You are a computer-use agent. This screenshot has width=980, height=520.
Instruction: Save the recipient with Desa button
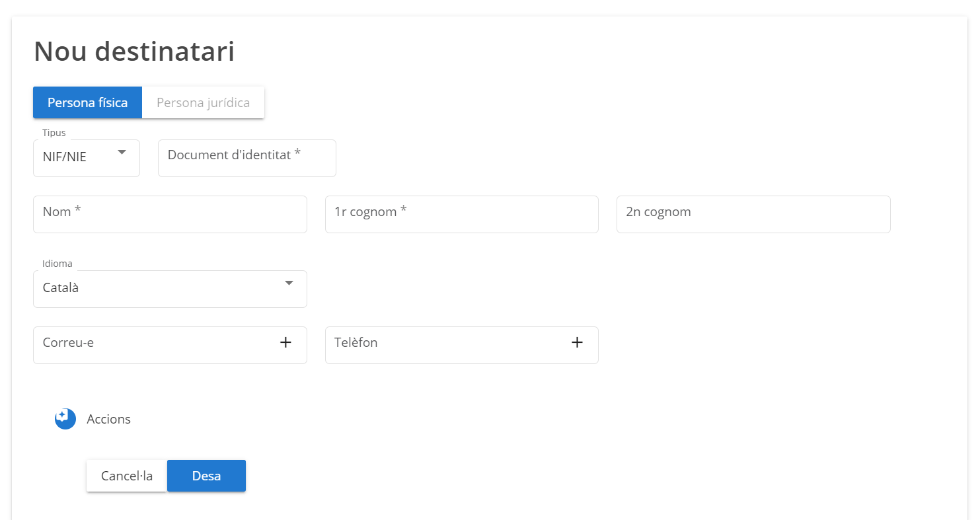point(206,476)
